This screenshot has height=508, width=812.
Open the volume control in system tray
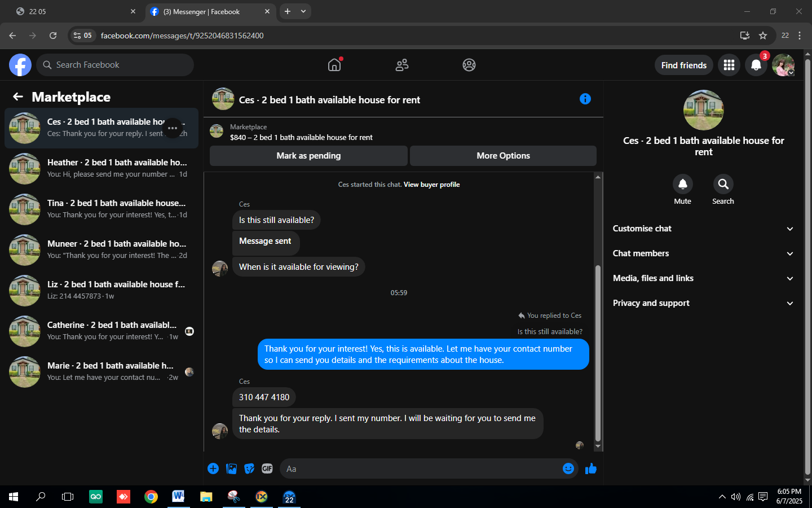[x=736, y=497]
